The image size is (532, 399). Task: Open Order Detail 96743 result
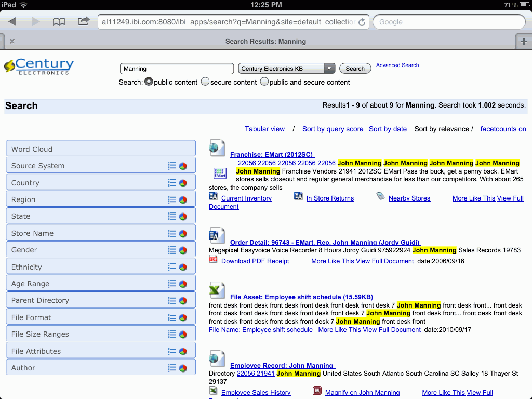[325, 242]
